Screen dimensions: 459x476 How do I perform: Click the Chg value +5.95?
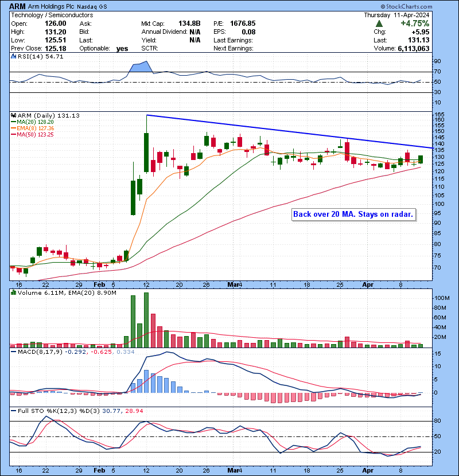421,32
